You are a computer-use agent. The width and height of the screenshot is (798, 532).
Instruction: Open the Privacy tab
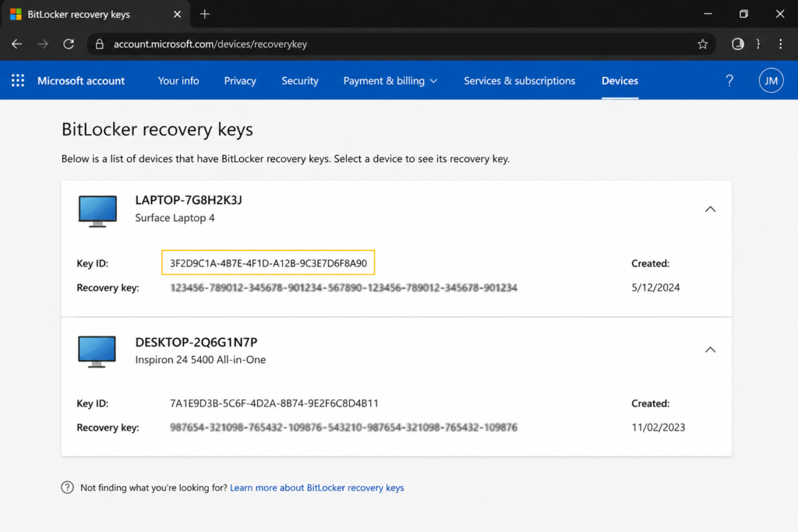(240, 81)
